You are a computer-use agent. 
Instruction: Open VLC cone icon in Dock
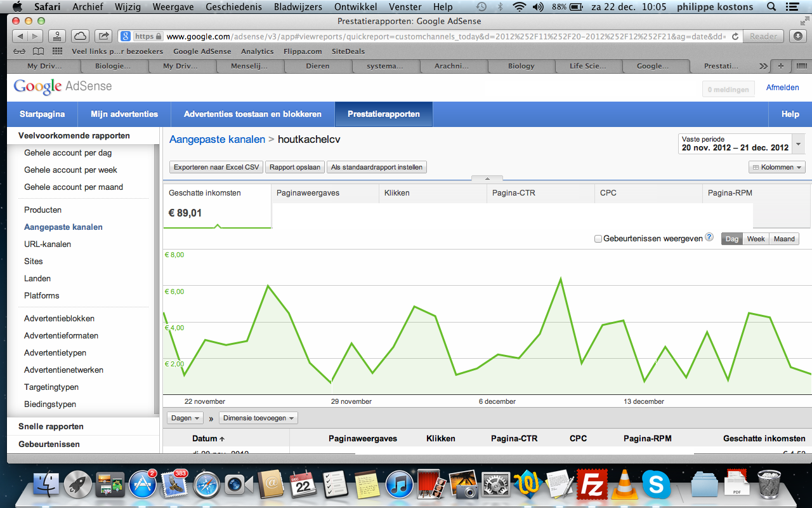624,485
